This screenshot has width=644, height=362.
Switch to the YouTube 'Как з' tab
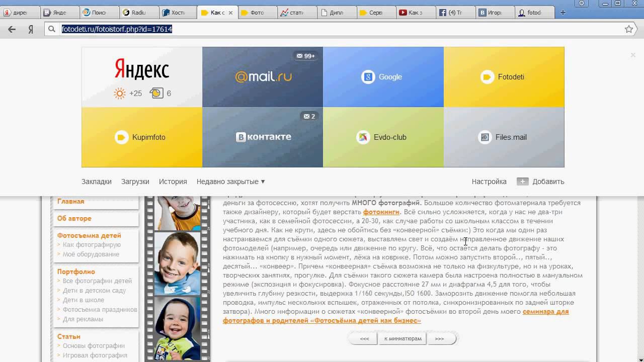pyautogui.click(x=417, y=13)
